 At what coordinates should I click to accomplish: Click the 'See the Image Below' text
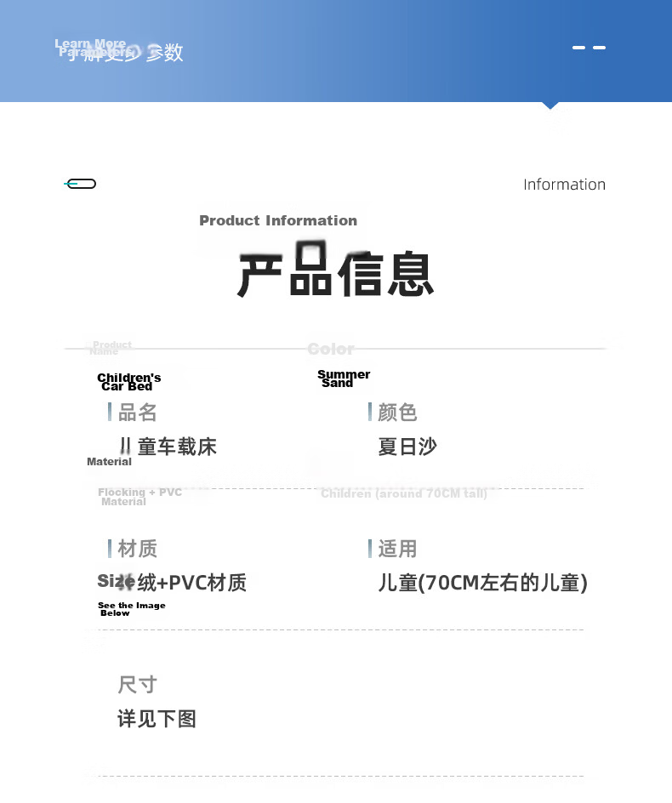132,609
